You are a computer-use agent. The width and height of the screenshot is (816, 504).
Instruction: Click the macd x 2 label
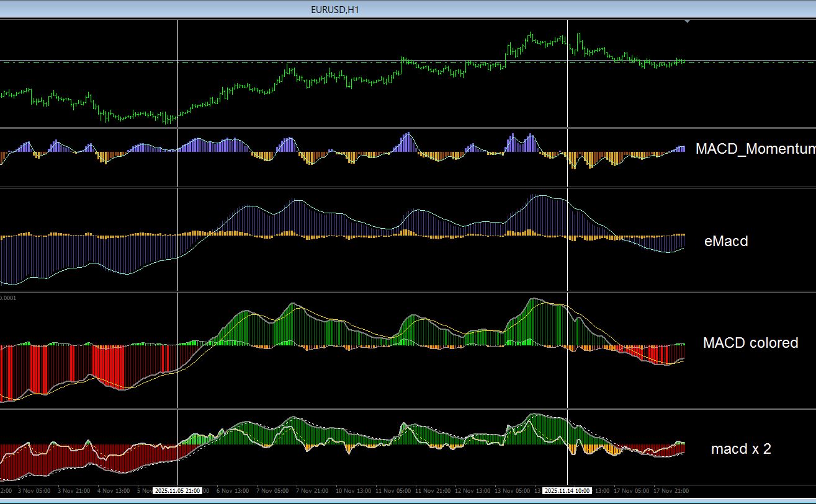tap(741, 449)
